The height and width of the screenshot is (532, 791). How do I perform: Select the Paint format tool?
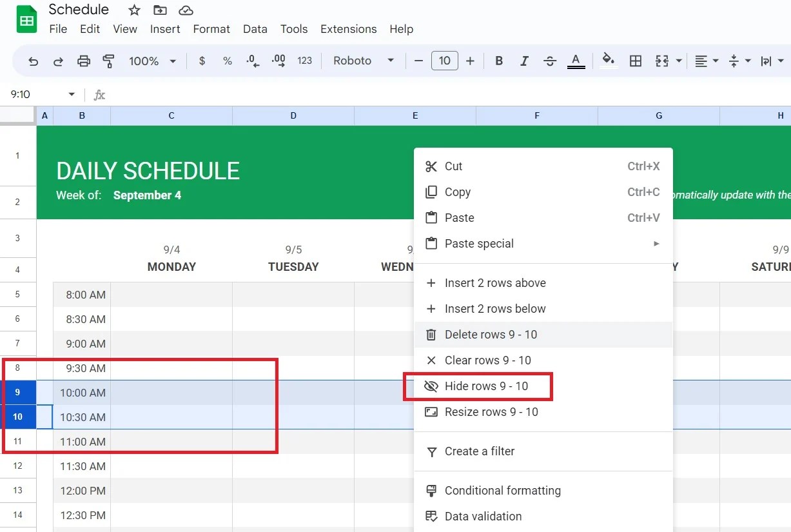point(108,61)
